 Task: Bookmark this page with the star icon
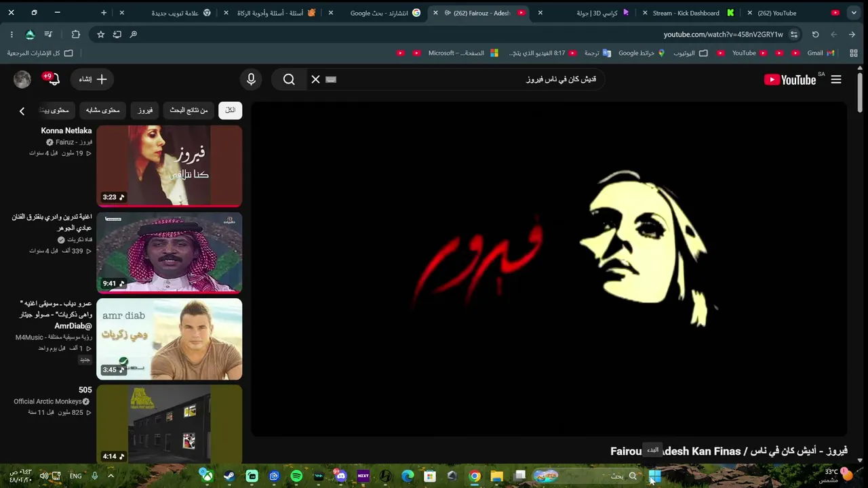pyautogui.click(x=100, y=35)
